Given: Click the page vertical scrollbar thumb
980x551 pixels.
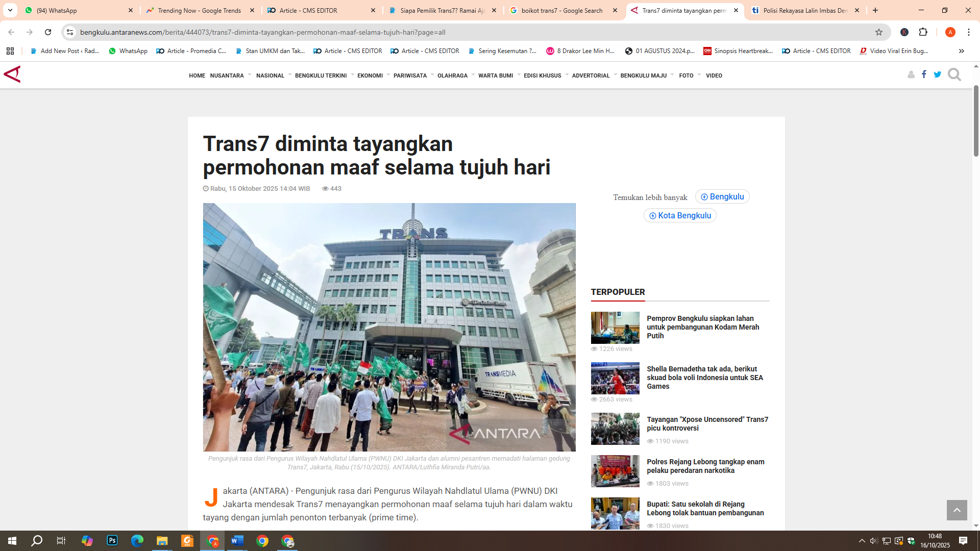Looking at the screenshot, I should point(976,121).
